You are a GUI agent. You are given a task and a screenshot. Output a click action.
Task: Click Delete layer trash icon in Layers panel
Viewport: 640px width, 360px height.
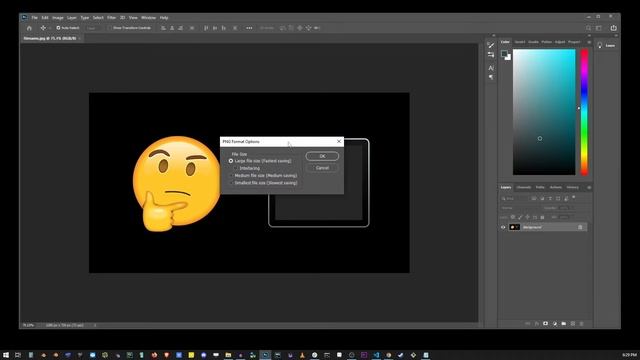point(582,324)
